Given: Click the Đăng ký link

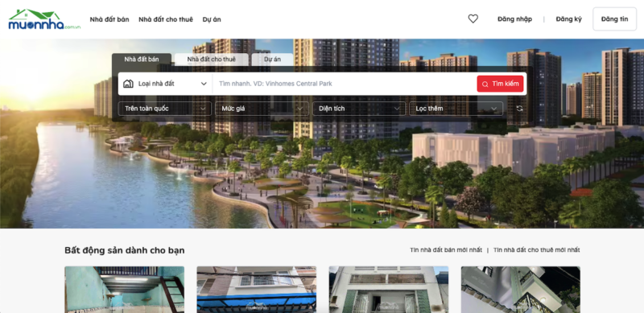Looking at the screenshot, I should pos(569,19).
